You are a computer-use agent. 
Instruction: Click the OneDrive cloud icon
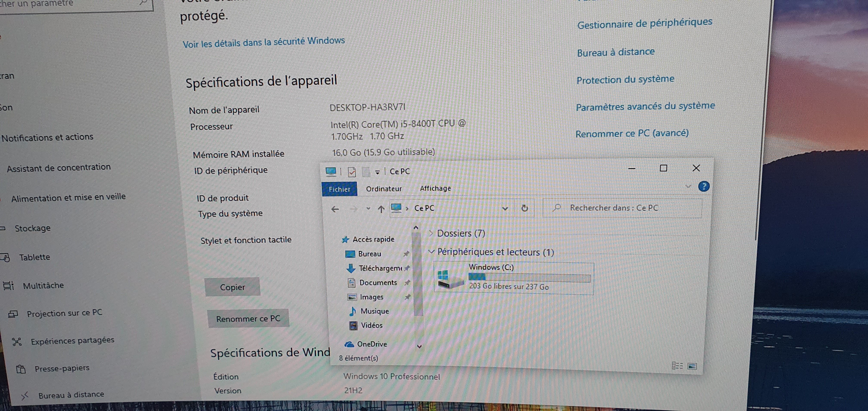[349, 344]
